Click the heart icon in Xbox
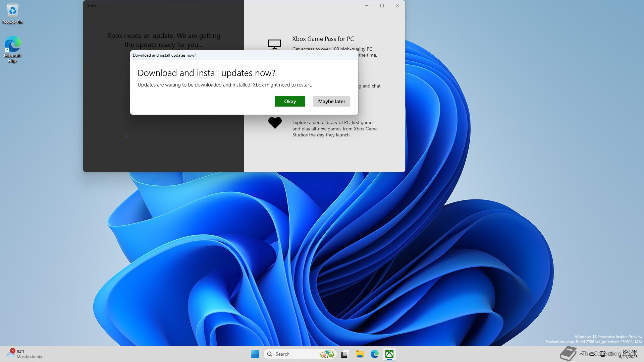The height and width of the screenshot is (362, 644). (x=275, y=123)
